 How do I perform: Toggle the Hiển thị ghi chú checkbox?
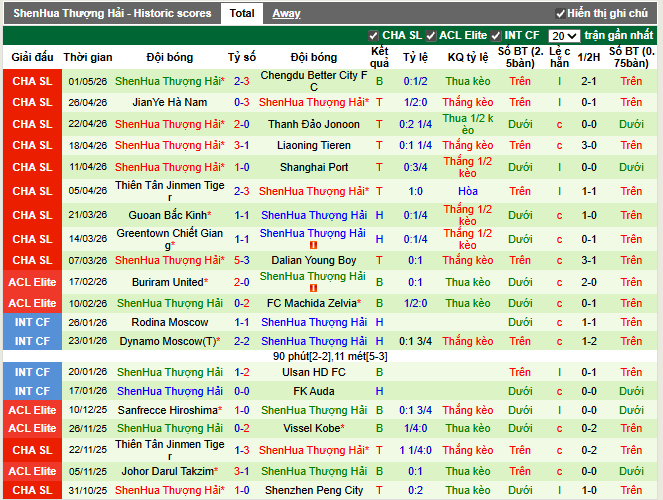[x=560, y=14]
